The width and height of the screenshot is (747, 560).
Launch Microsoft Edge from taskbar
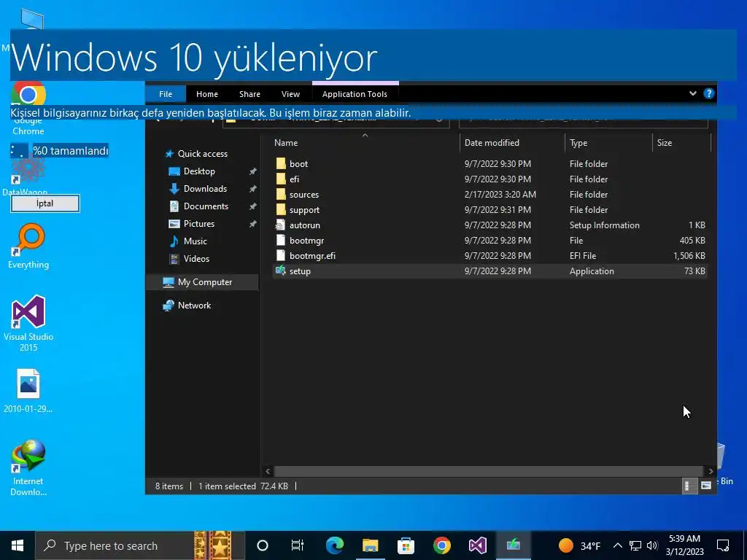(x=334, y=545)
